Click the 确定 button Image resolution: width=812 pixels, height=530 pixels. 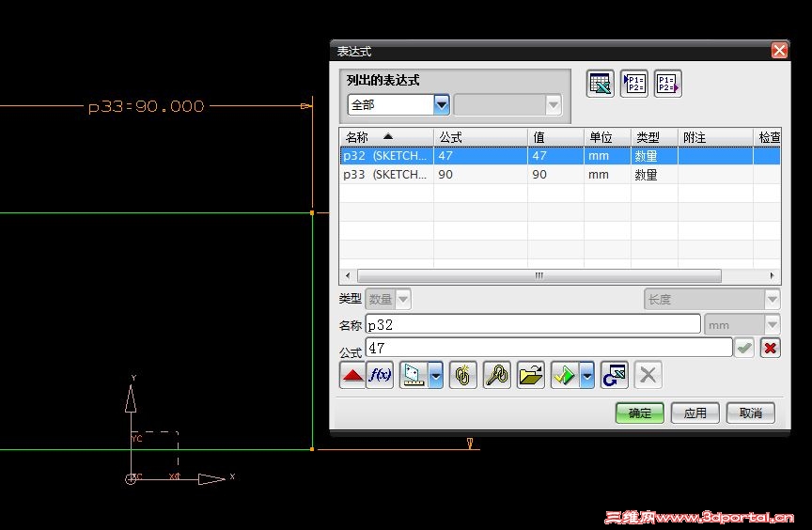click(640, 413)
